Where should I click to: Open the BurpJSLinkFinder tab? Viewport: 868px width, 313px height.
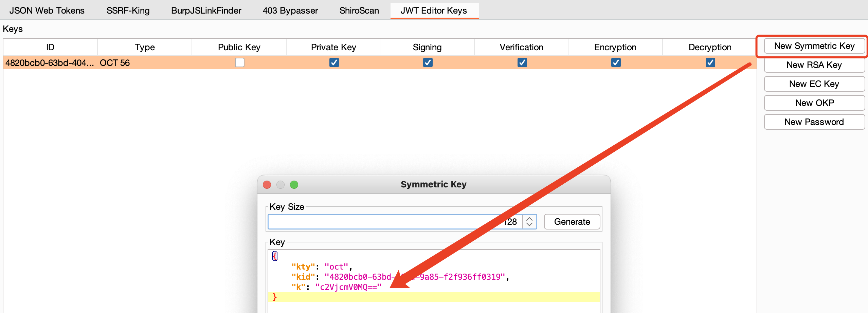click(x=206, y=11)
